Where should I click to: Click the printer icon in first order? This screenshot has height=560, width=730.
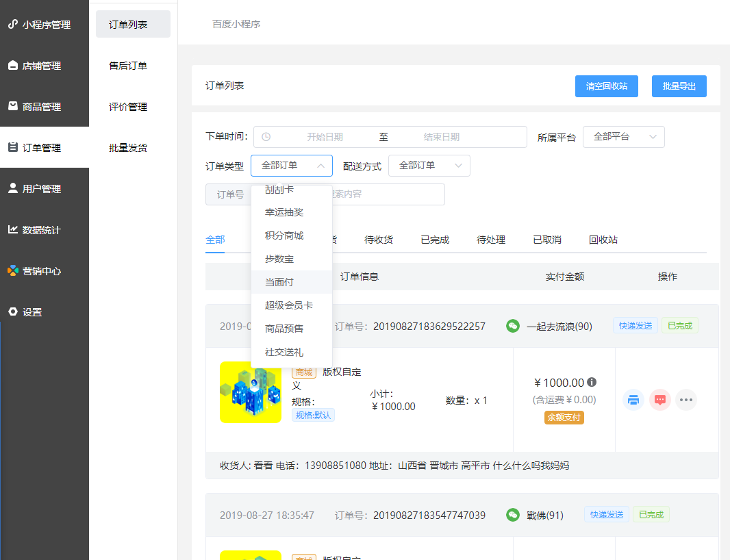[x=633, y=400]
